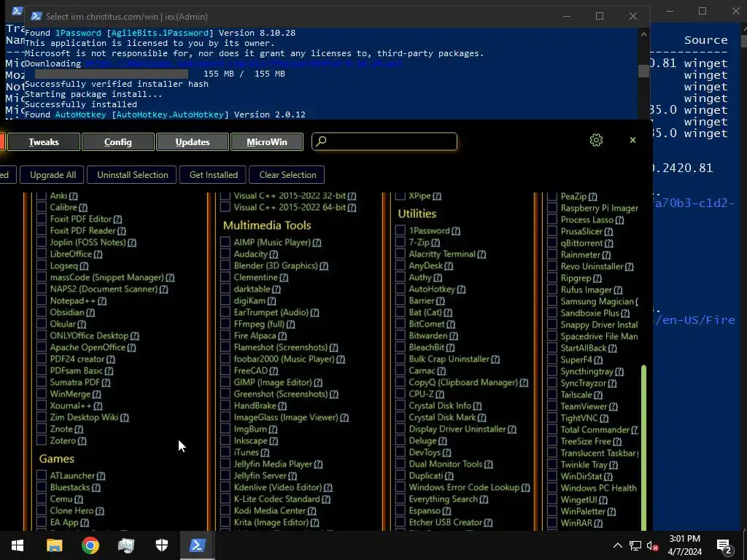This screenshot has height=560, width=747.
Task: Click Uninstall Selection button
Action: [x=133, y=175]
